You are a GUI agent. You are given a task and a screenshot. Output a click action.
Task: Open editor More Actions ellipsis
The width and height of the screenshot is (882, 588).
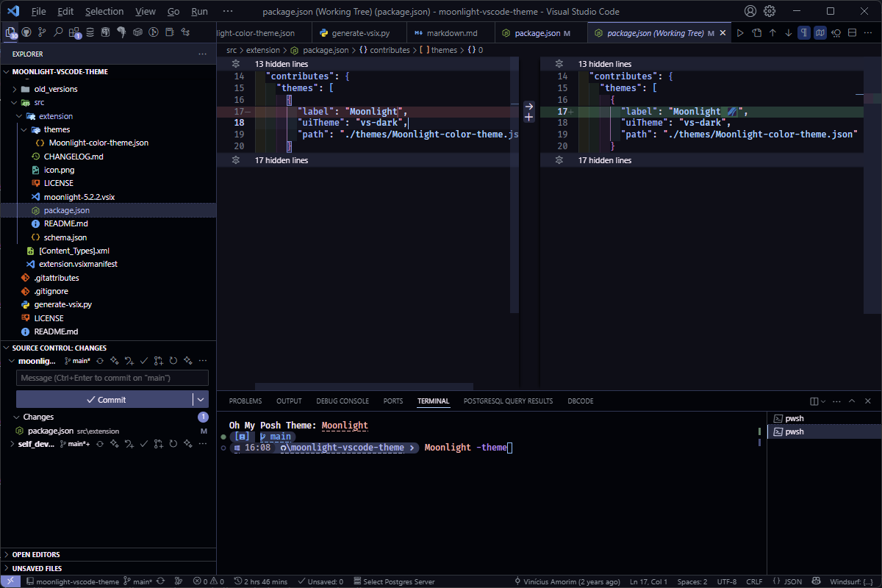coord(869,33)
